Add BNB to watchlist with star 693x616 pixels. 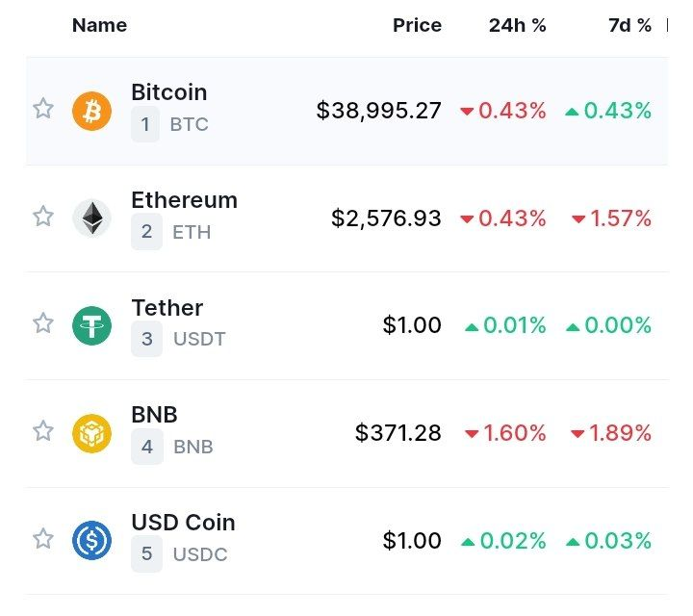point(43,431)
